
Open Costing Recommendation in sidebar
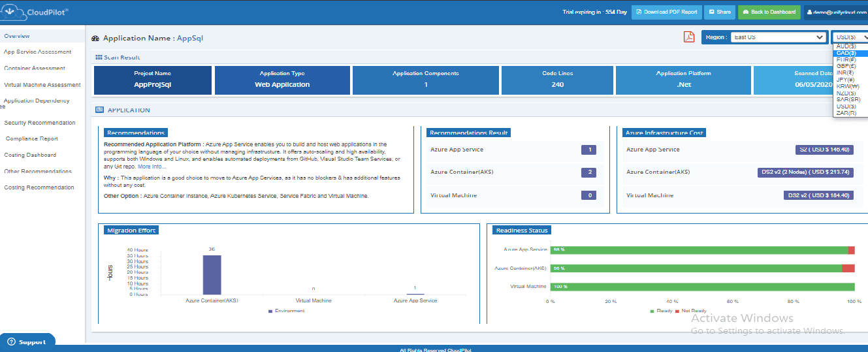39,187
